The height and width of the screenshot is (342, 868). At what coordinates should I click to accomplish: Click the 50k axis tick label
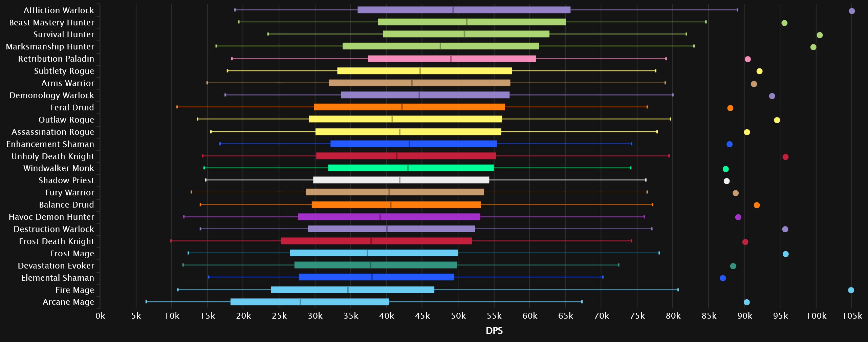[x=458, y=316]
